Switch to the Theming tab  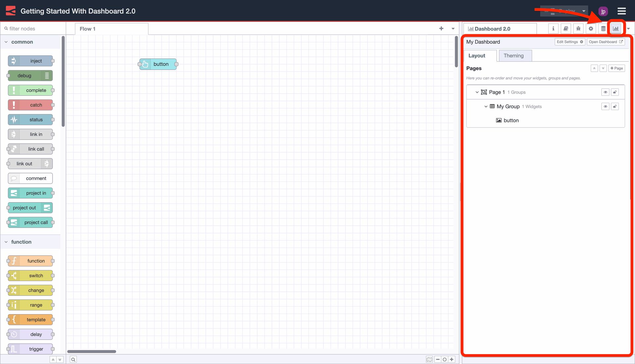pos(514,55)
